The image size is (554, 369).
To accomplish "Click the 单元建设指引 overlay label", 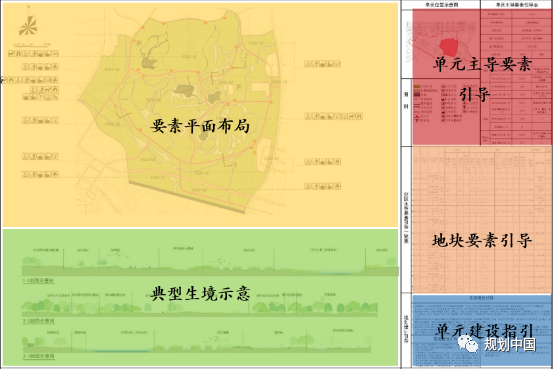I will click(484, 330).
